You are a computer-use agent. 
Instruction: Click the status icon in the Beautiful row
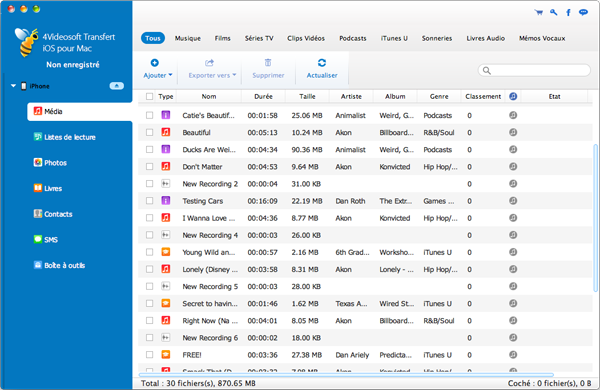(513, 132)
